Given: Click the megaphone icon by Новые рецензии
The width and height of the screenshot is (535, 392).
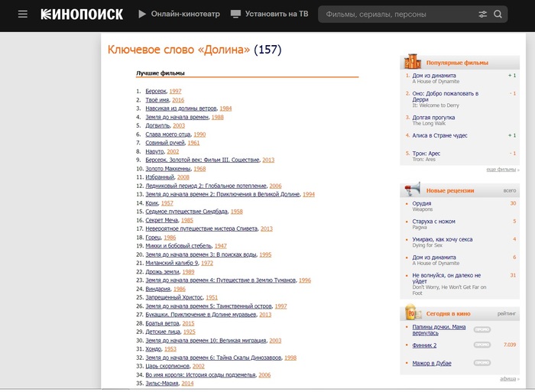Looking at the screenshot, I should (x=413, y=190).
